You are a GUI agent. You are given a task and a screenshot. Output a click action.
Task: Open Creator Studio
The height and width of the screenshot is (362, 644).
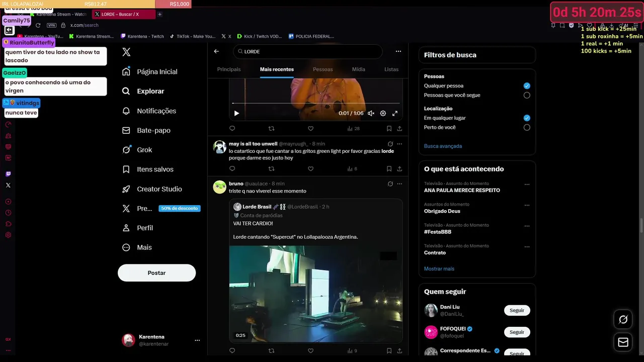coord(152,189)
